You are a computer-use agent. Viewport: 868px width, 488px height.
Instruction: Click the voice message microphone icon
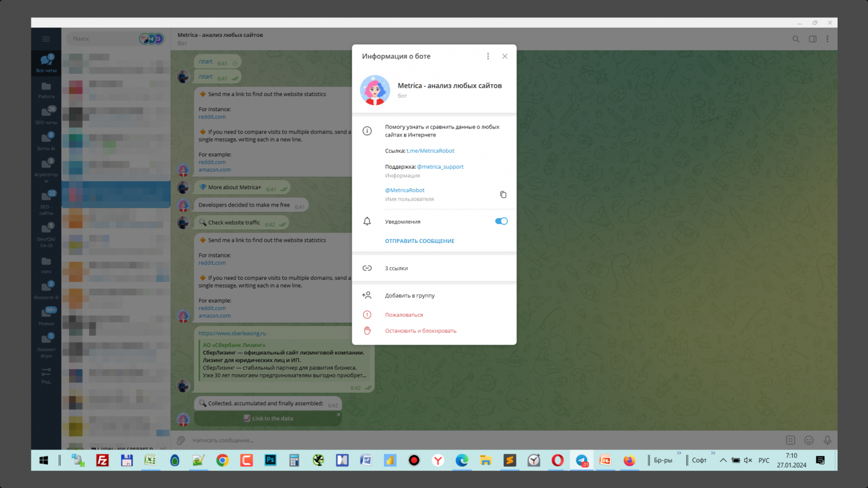827,440
